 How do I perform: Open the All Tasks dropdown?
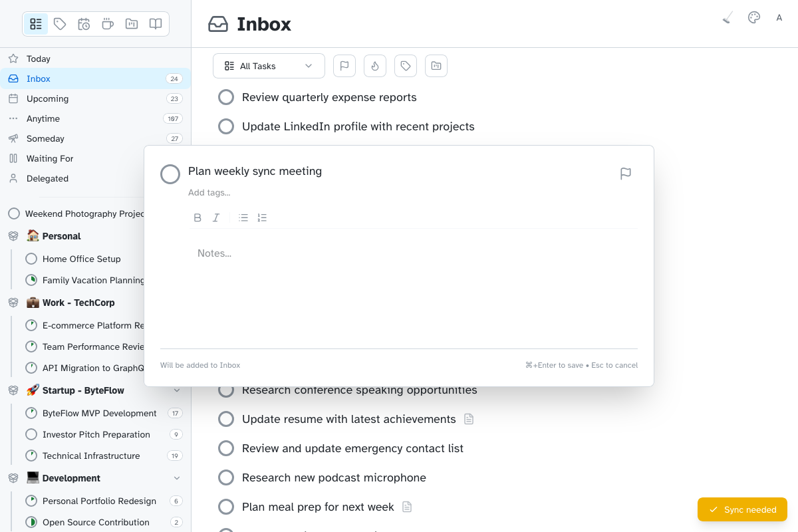point(269,66)
